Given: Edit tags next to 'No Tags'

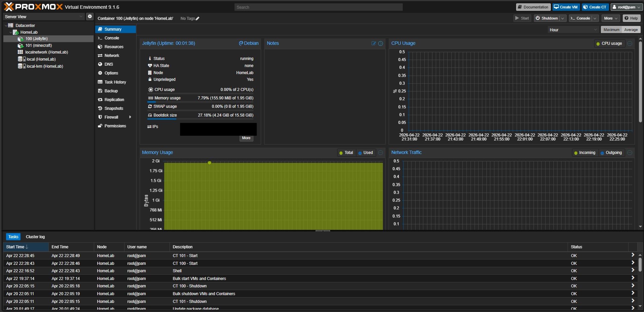Looking at the screenshot, I should pos(196,19).
